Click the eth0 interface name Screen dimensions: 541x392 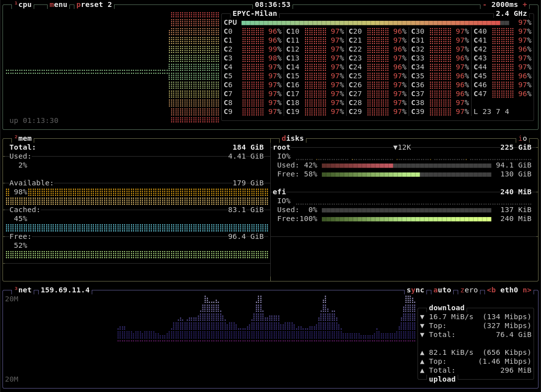(509, 290)
